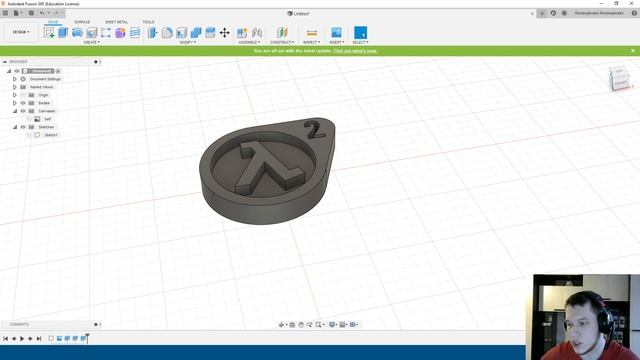
Task: Click the Orbit navigation icon
Action: pos(281,325)
